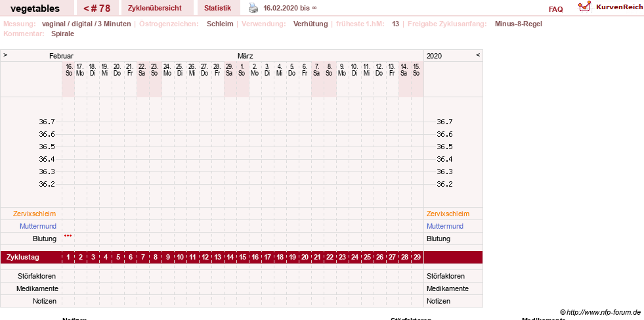Click the 15. So date header
This screenshot has width=644, height=320.
click(x=417, y=70)
